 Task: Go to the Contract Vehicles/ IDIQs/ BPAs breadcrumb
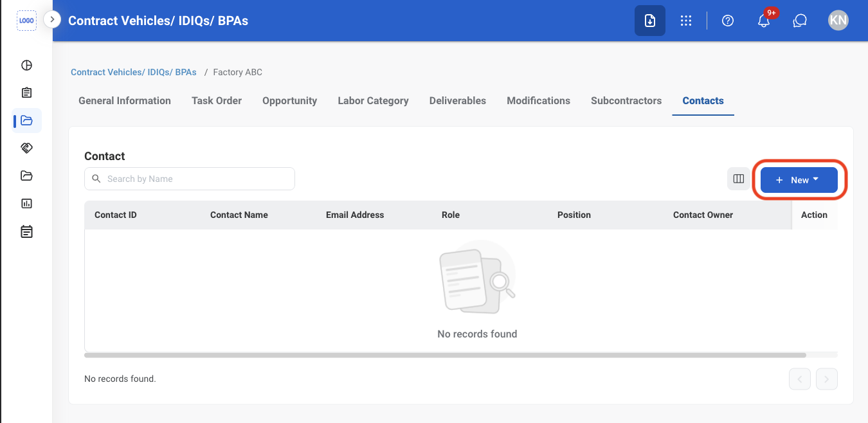pos(134,72)
